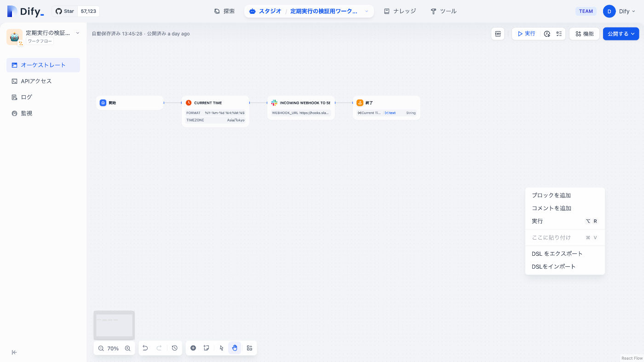The height and width of the screenshot is (362, 644).
Task: Expand the workflow name dropdown in sidebar
Action: (77, 33)
